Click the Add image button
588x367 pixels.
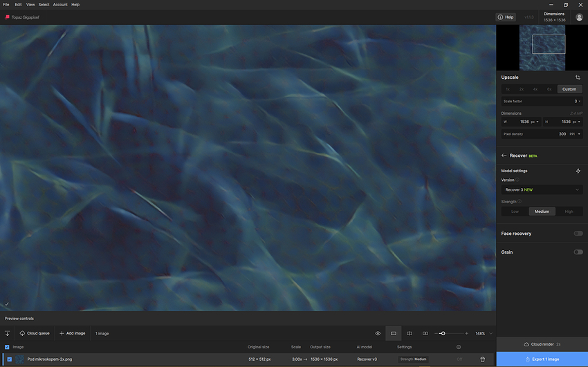point(73,333)
